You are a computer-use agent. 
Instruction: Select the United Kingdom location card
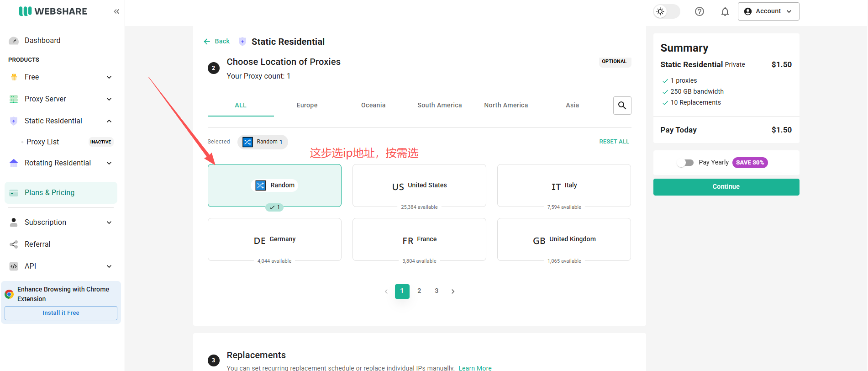(564, 239)
